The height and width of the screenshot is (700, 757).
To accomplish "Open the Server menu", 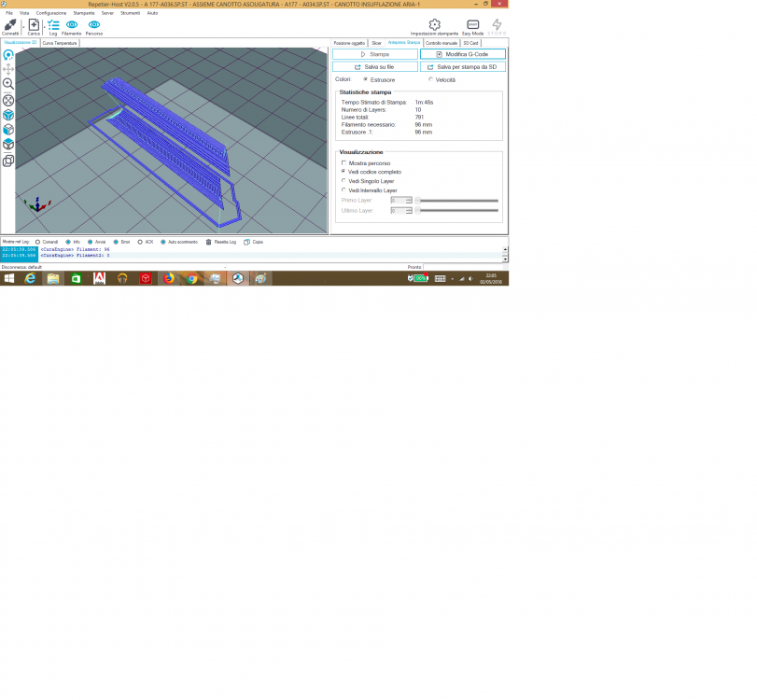I will click(107, 13).
